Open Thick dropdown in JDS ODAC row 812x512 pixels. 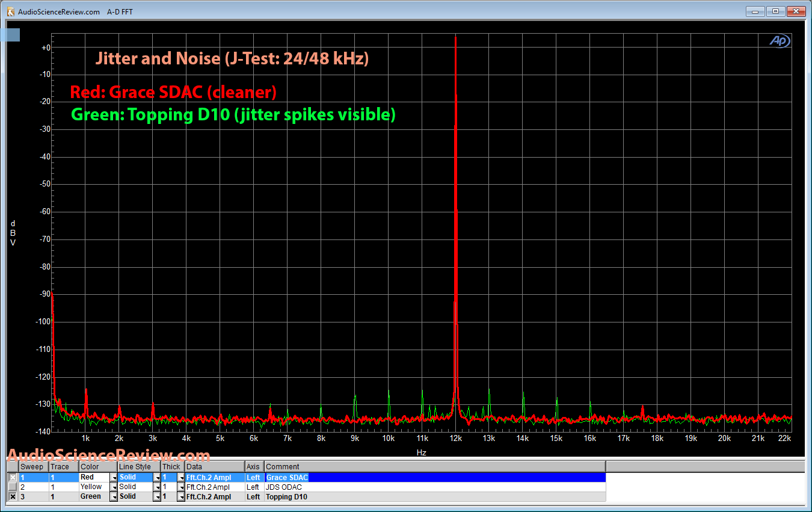point(181,487)
